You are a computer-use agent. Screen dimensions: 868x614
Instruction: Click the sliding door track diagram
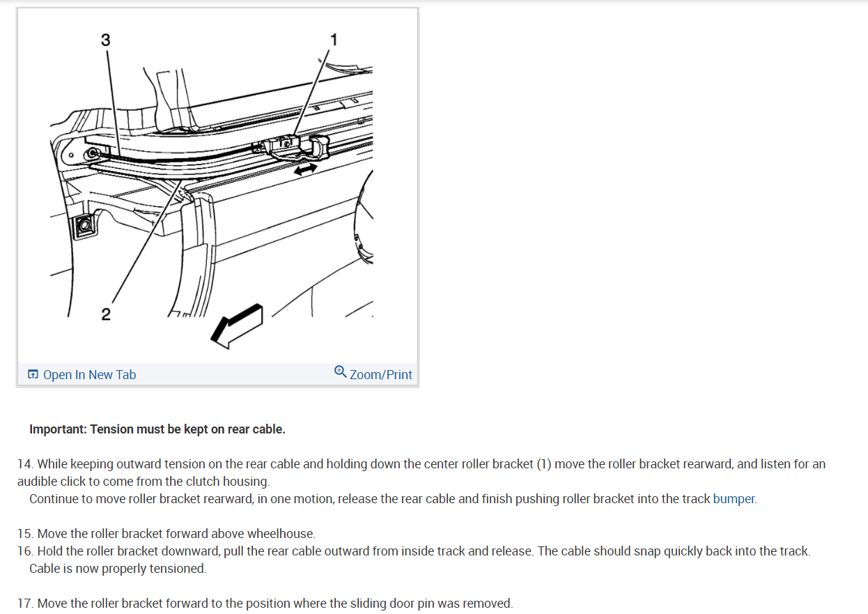(217, 187)
